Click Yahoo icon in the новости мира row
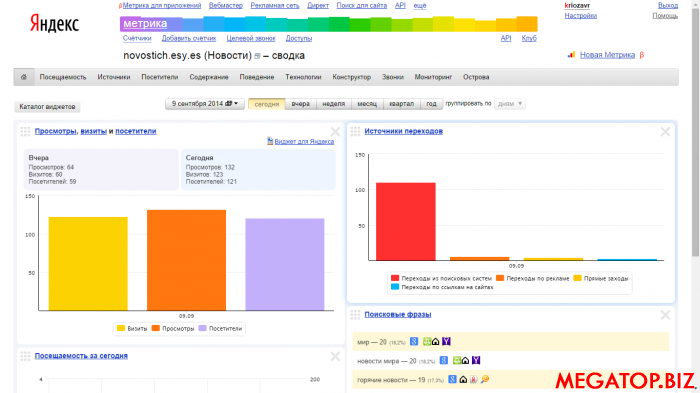 tap(476, 360)
